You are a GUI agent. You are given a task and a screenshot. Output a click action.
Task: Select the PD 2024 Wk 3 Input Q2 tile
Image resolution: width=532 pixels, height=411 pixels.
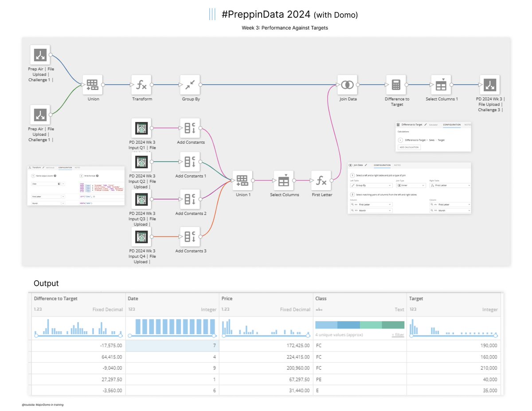(141, 162)
